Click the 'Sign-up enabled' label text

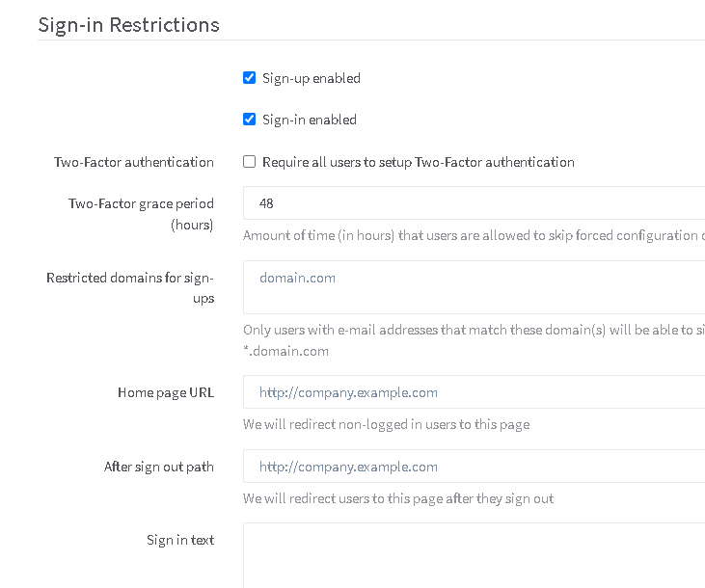311,78
